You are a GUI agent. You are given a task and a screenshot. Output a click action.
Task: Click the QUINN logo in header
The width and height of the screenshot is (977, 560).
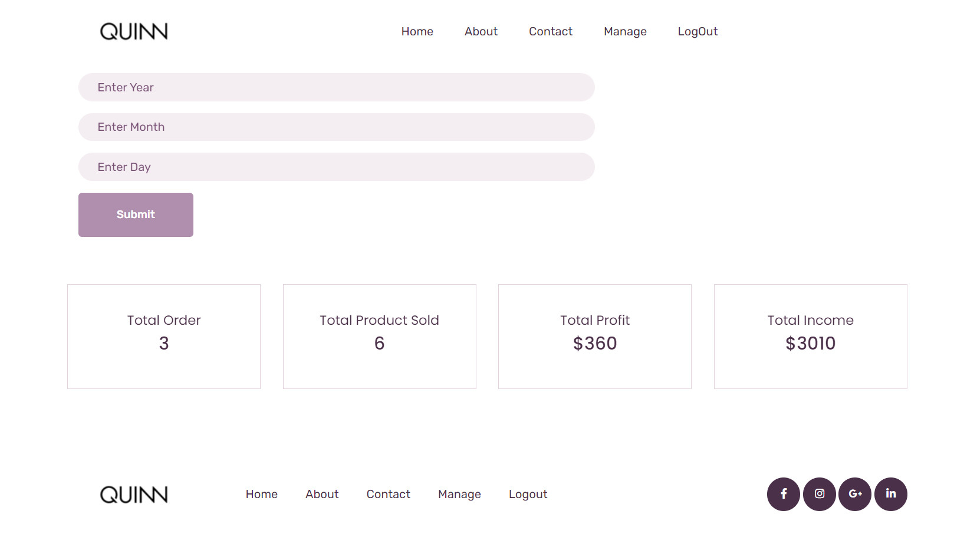(x=134, y=31)
